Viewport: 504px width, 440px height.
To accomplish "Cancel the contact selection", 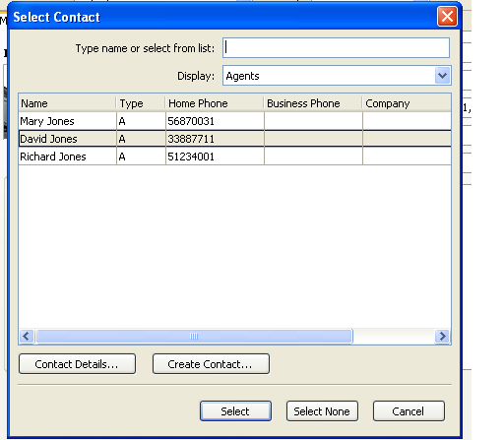I will [409, 410].
